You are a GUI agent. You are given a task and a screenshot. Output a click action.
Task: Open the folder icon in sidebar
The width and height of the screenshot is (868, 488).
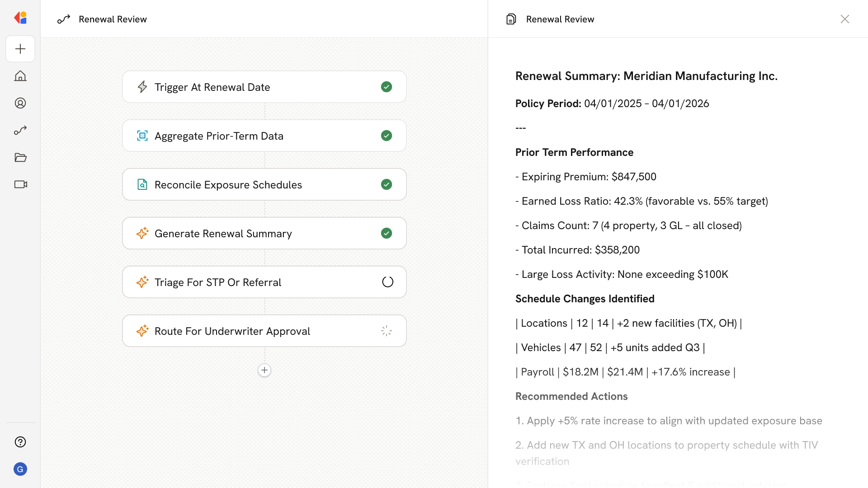click(x=20, y=157)
